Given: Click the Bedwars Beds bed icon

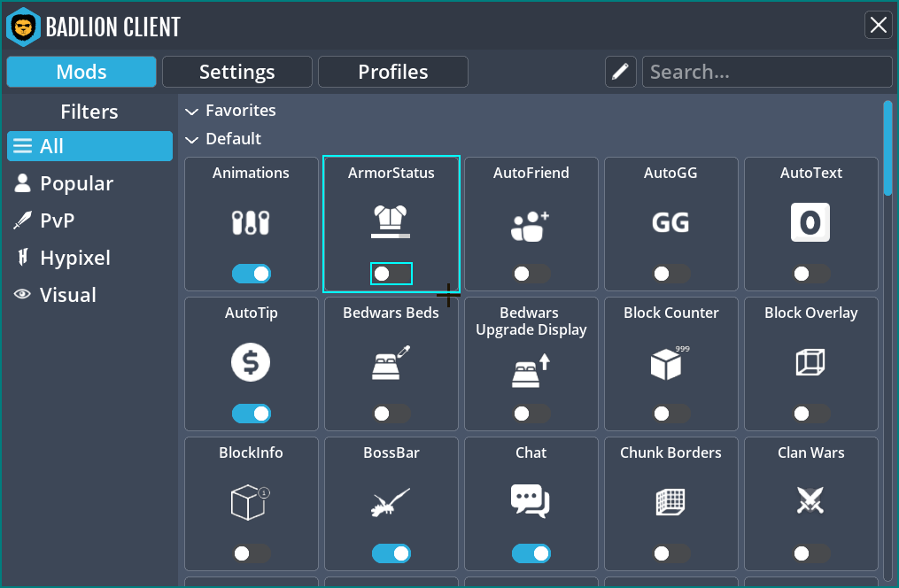Looking at the screenshot, I should pos(391,363).
